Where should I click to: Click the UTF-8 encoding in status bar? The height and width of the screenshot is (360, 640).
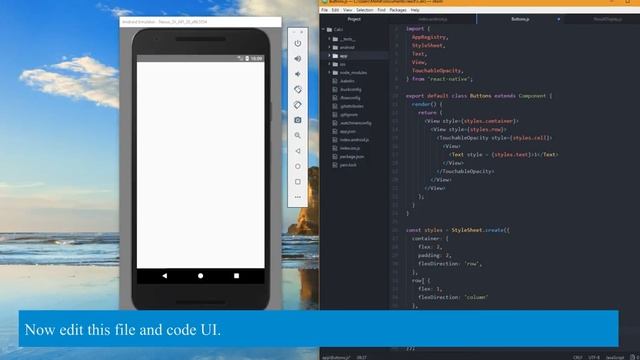594,358
